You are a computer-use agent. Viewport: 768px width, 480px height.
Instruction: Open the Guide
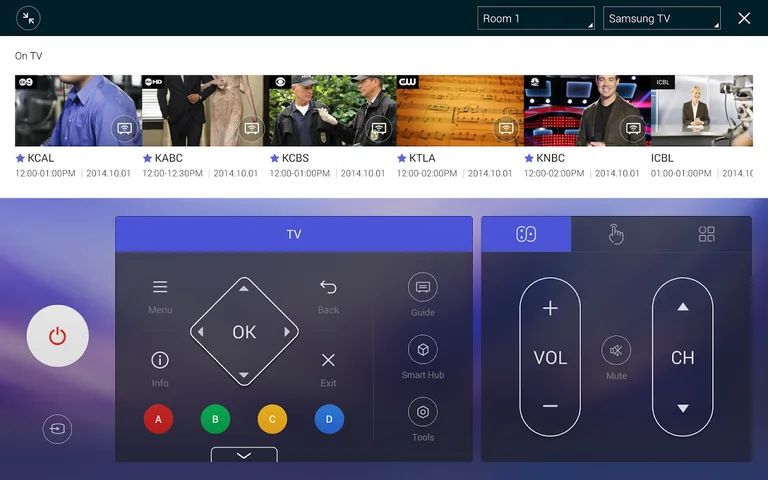(423, 295)
